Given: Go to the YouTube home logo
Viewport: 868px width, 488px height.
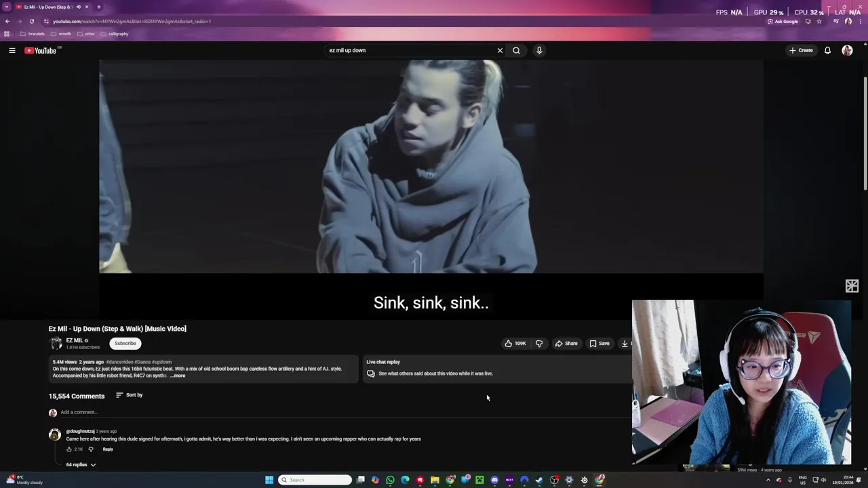Looking at the screenshot, I should pos(41,50).
